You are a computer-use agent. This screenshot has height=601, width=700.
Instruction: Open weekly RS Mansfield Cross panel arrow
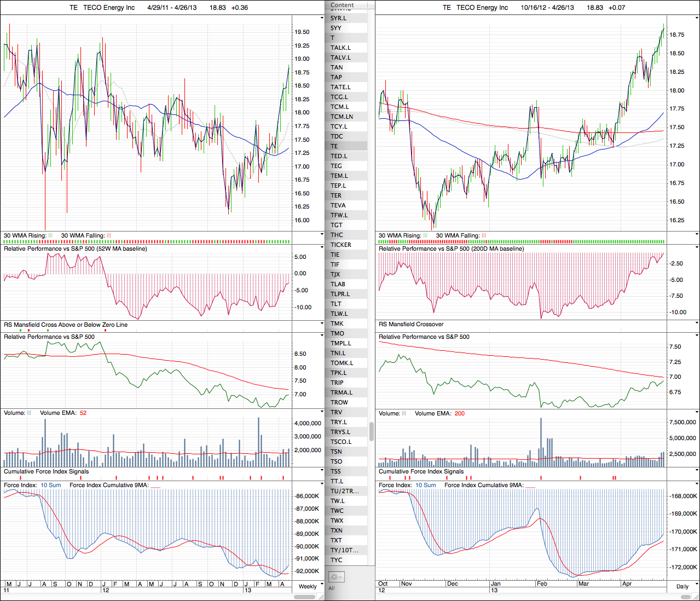coord(322,323)
